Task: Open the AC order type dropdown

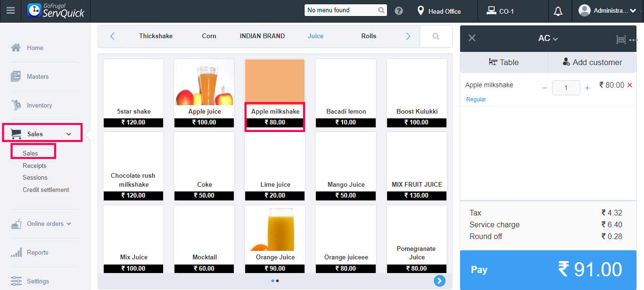Action: [548, 39]
